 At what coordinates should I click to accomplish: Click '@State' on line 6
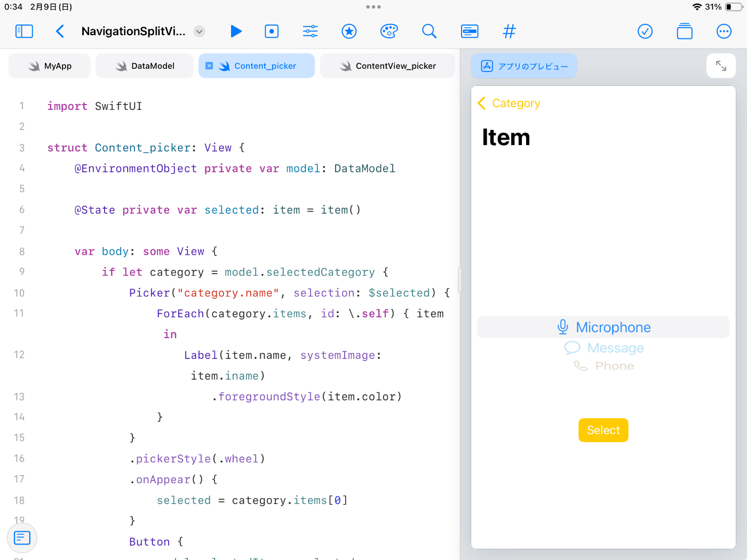point(95,210)
